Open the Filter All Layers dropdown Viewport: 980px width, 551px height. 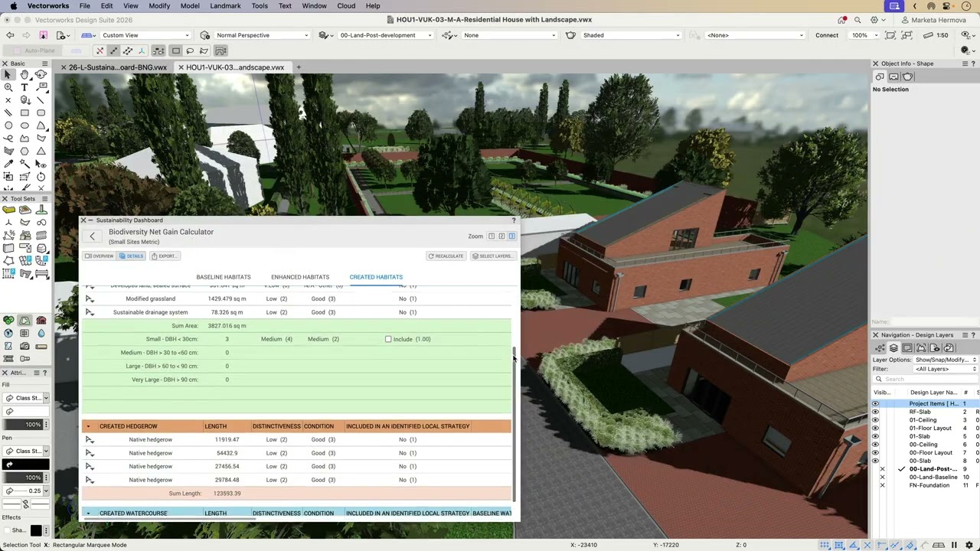click(946, 369)
